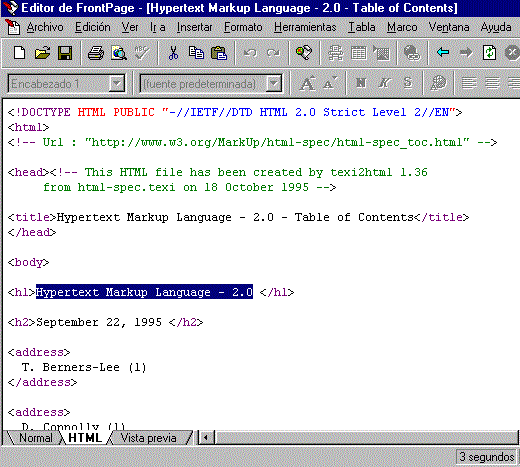The width and height of the screenshot is (520, 467).
Task: Click the text September 22, 1995
Action: (99, 322)
